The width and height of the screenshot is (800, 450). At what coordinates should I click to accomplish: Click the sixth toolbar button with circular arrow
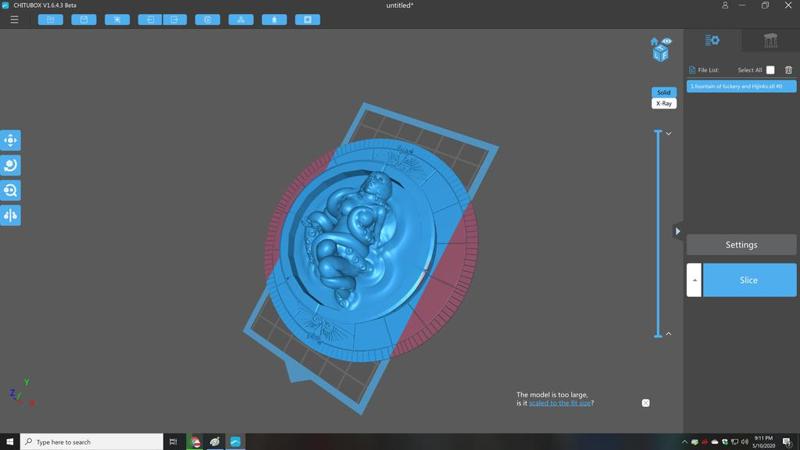coord(208,19)
